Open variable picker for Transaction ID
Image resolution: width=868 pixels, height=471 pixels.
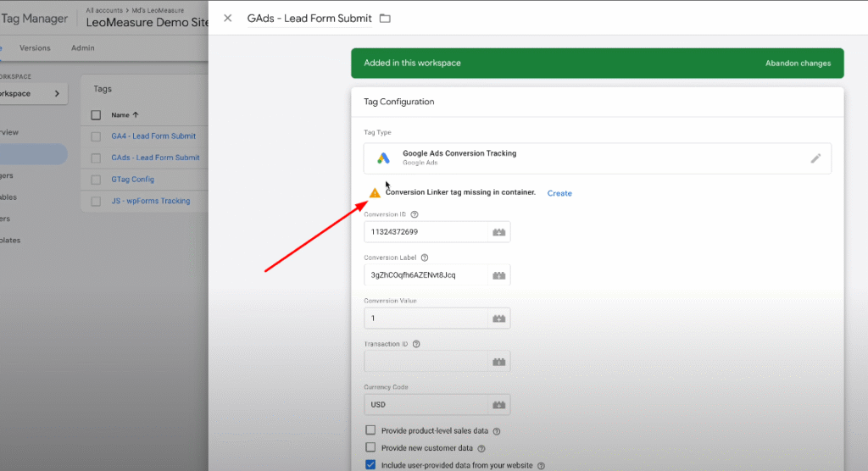(x=498, y=362)
